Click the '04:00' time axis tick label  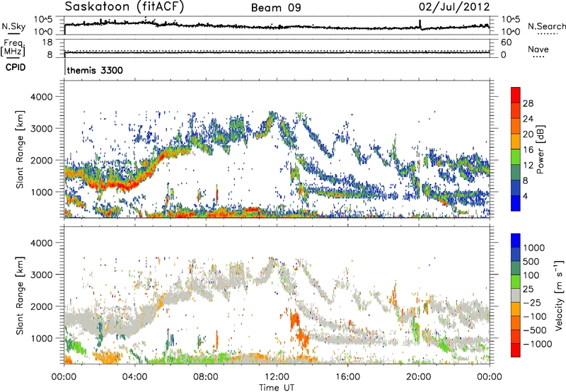(x=134, y=377)
